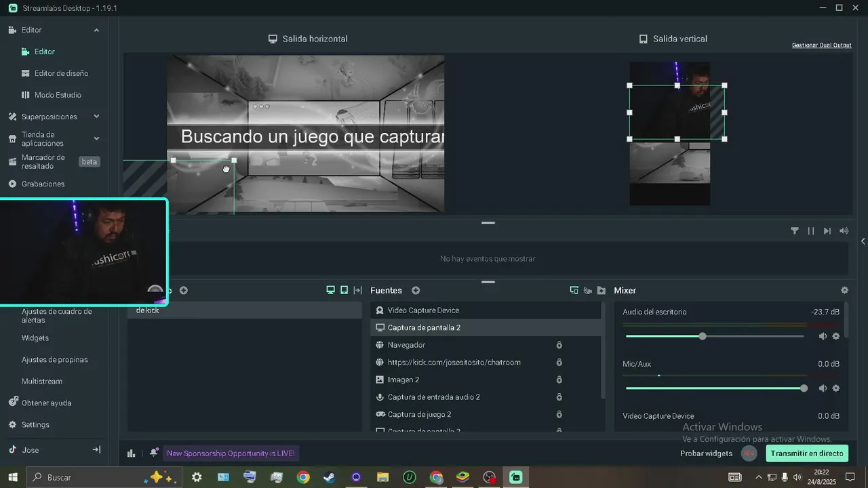Select the Editor sub-item under Editor
Screen dimensions: 868x488
click(45, 52)
